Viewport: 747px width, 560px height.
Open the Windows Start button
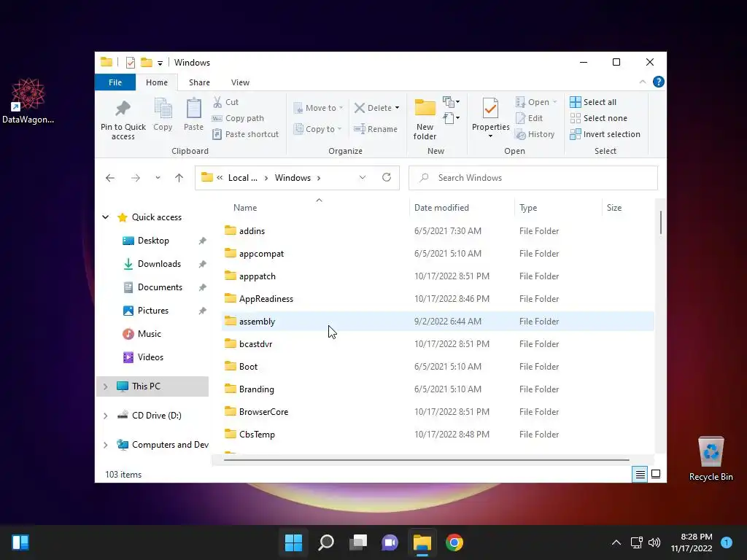click(x=293, y=542)
